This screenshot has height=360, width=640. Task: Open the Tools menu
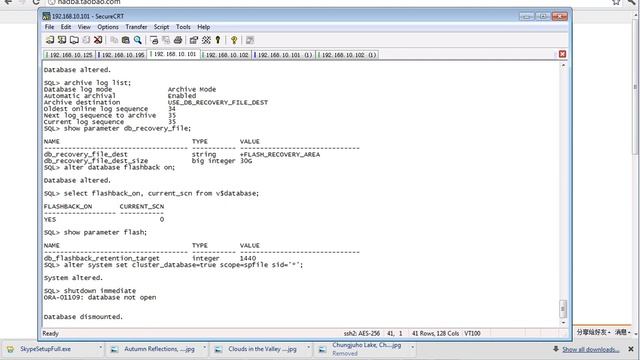pos(183,27)
